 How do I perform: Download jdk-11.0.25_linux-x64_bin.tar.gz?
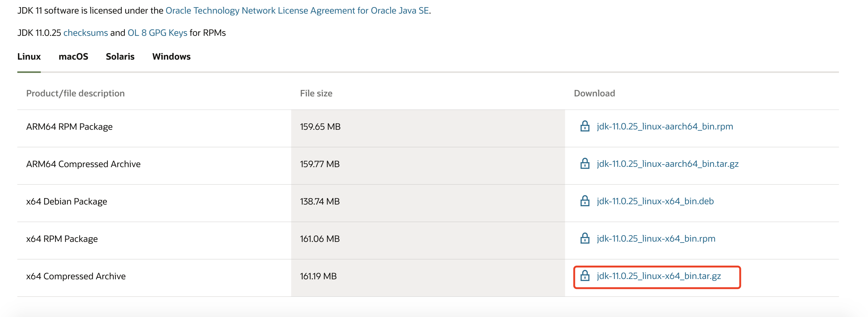tap(659, 276)
